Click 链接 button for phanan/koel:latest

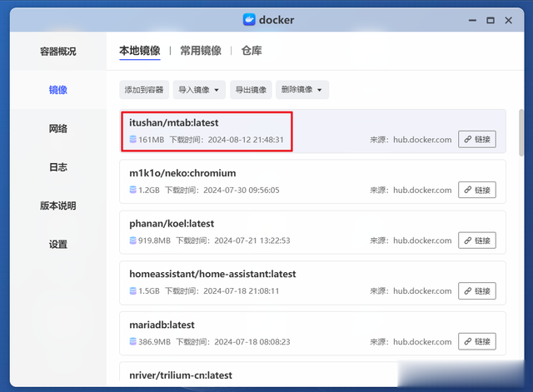pyautogui.click(x=477, y=241)
